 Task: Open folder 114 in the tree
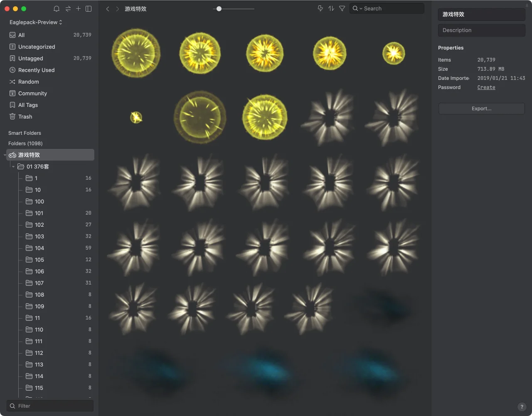(x=50, y=376)
